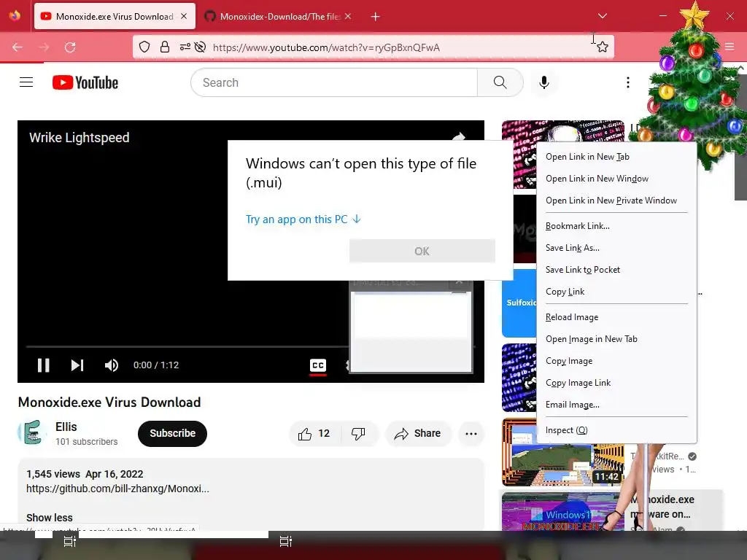
Task: Close the Monoxide.exe Virus Download tab
Action: [x=184, y=16]
